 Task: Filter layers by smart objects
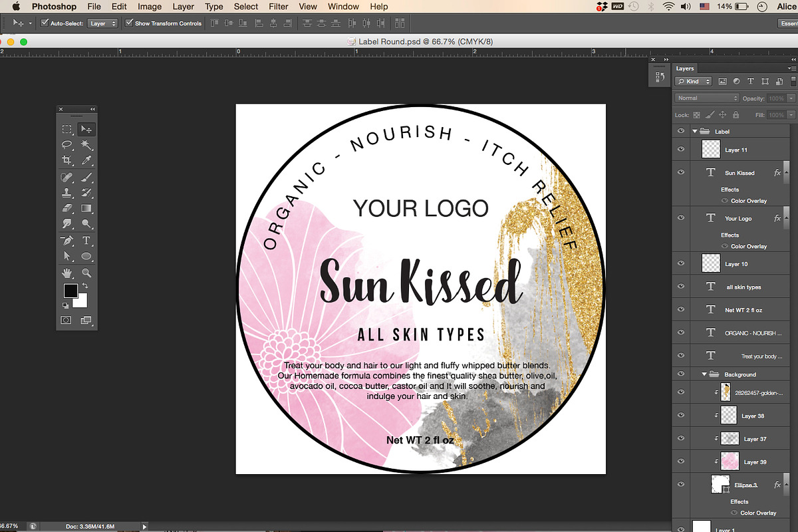pyautogui.click(x=779, y=81)
